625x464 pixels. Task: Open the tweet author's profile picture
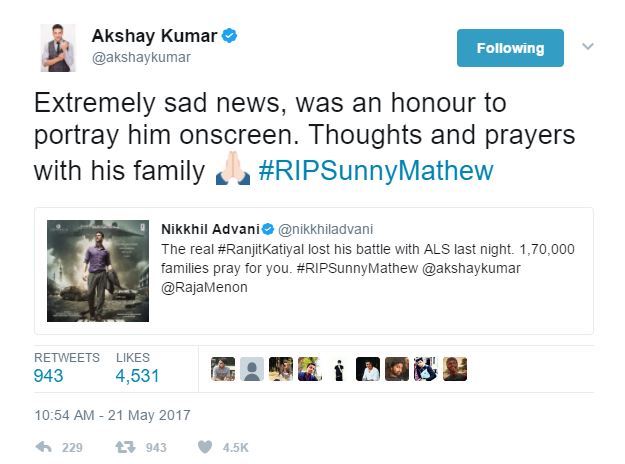click(x=60, y=47)
